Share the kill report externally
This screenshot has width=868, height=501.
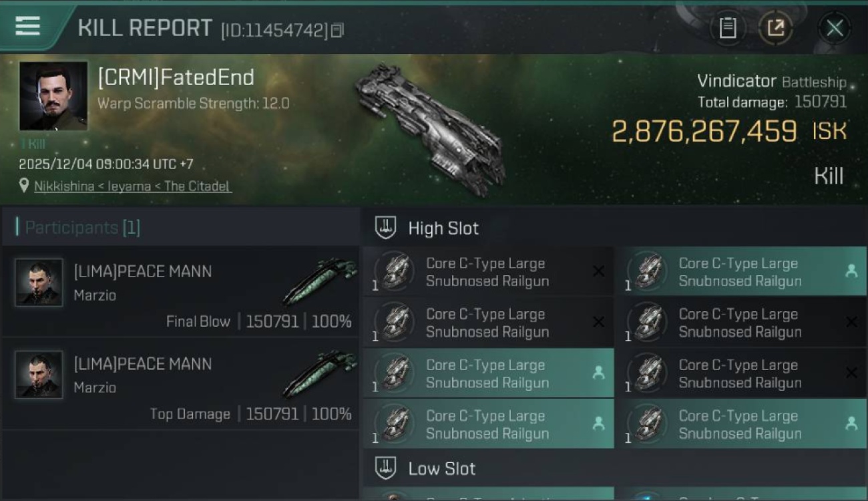pos(775,28)
